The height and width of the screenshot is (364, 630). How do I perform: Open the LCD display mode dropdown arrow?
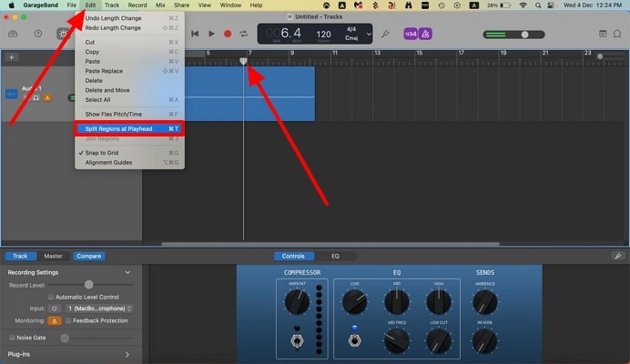[x=369, y=35]
